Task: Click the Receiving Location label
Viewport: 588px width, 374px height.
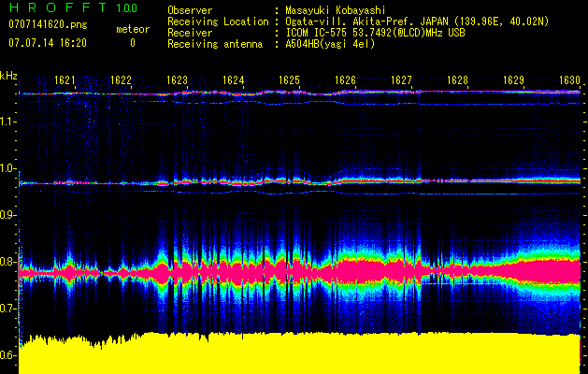Action: pos(218,22)
